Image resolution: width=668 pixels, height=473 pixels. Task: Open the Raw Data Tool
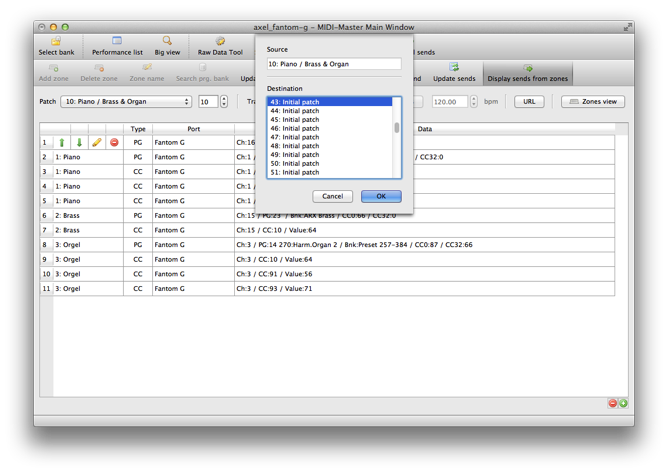click(x=220, y=46)
